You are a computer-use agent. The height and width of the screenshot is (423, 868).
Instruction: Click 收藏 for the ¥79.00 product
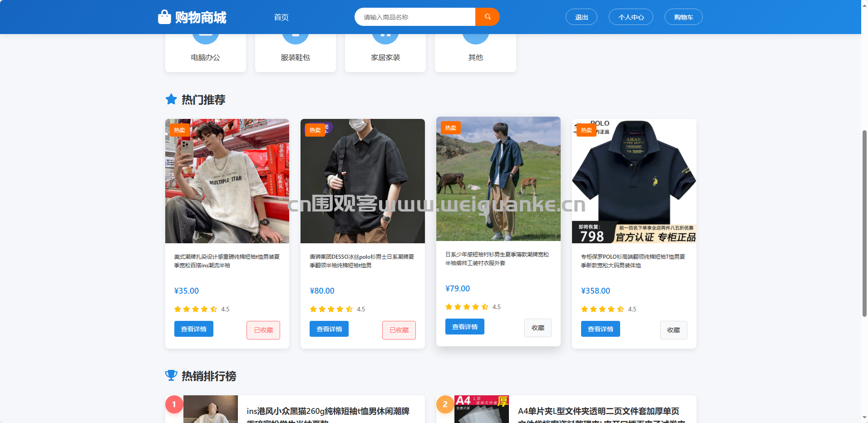[x=538, y=328]
